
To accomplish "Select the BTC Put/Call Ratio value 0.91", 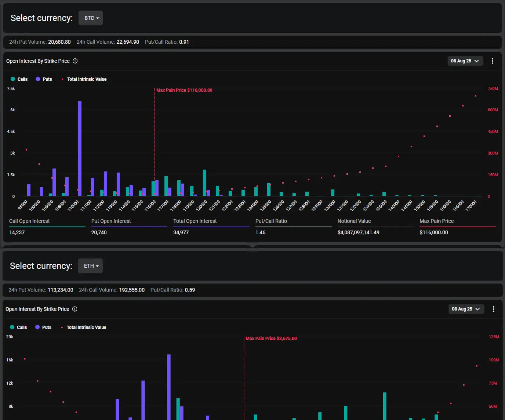I will point(184,42).
